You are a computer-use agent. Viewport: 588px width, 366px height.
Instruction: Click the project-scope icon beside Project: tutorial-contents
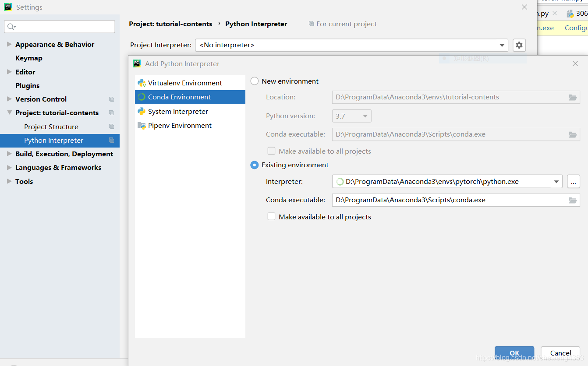click(111, 113)
